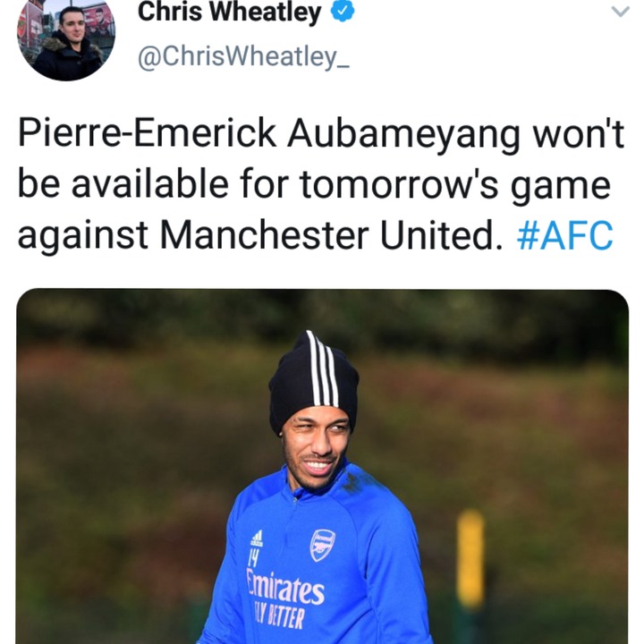
Task: Click the player's face in the photo
Action: pos(316,450)
